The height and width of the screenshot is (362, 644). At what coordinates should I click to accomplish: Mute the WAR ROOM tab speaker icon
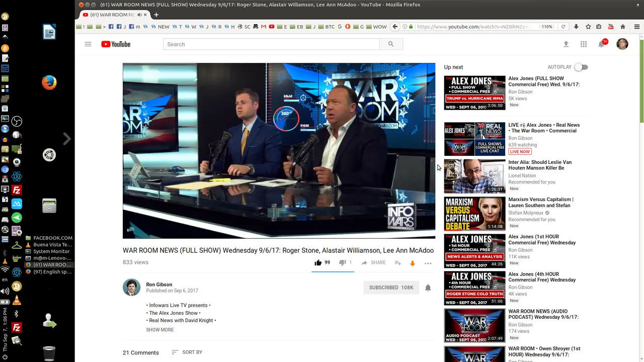click(x=139, y=15)
